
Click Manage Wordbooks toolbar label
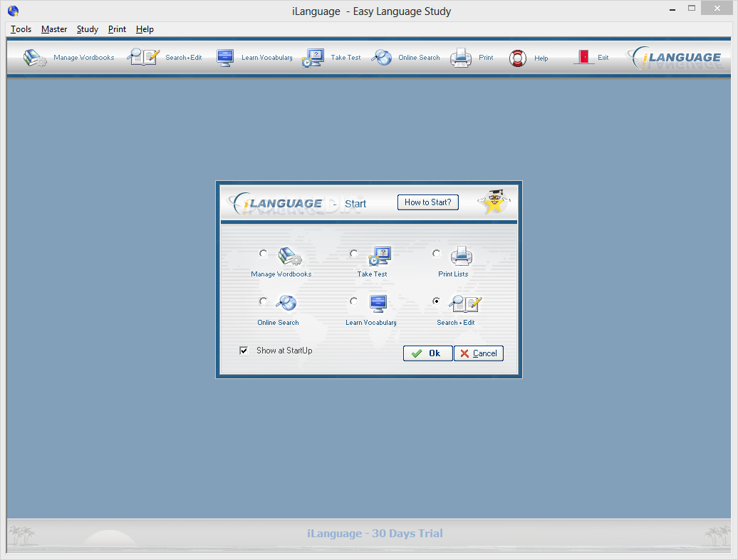coord(84,58)
